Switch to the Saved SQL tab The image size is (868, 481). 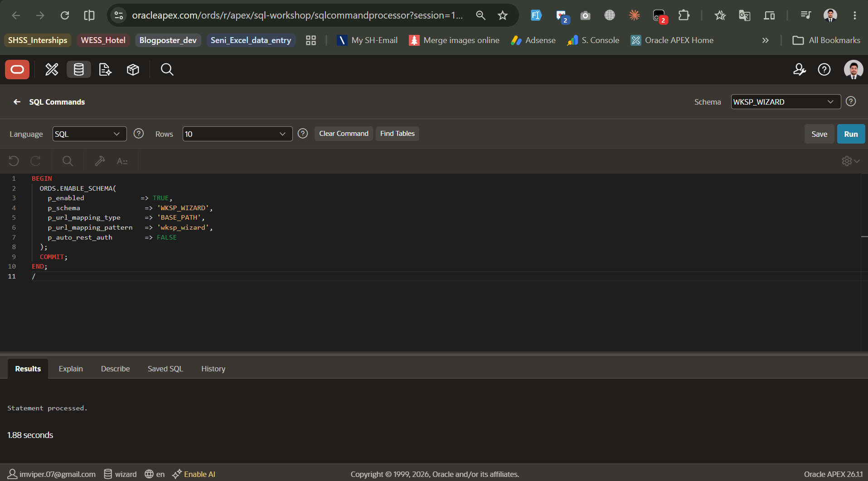165,369
